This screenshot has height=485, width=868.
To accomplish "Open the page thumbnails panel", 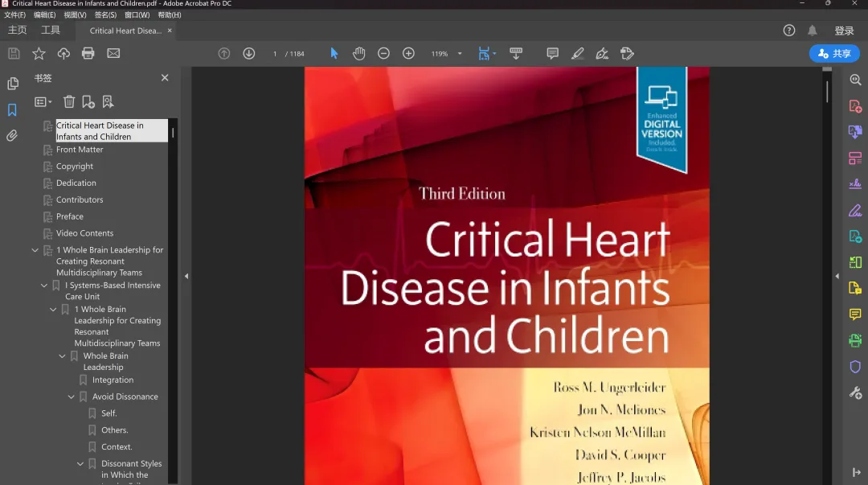I will point(12,84).
